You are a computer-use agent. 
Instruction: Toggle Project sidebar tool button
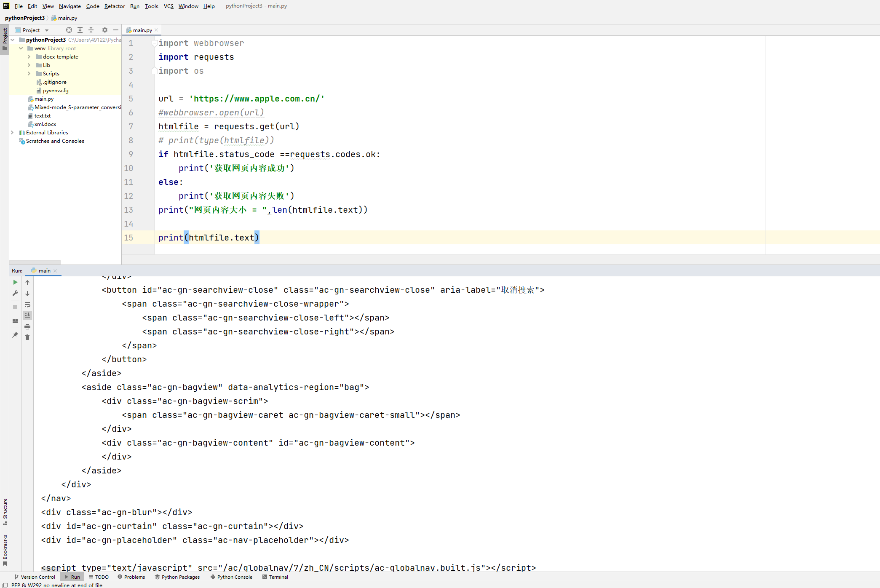point(5,39)
